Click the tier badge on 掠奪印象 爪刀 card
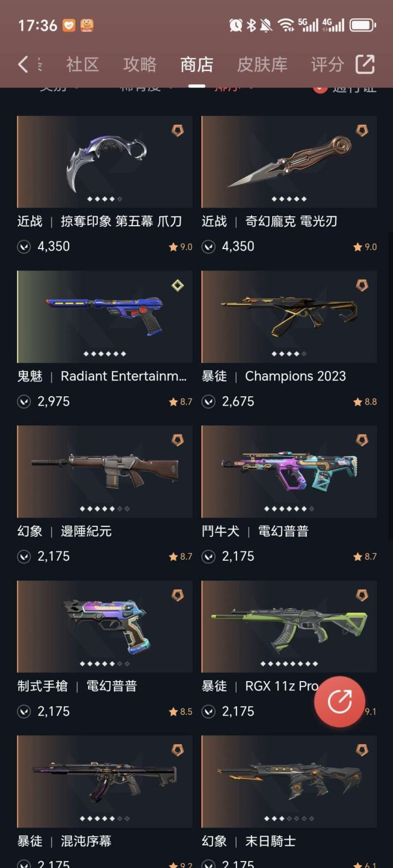This screenshot has width=393, height=868. pyautogui.click(x=178, y=130)
